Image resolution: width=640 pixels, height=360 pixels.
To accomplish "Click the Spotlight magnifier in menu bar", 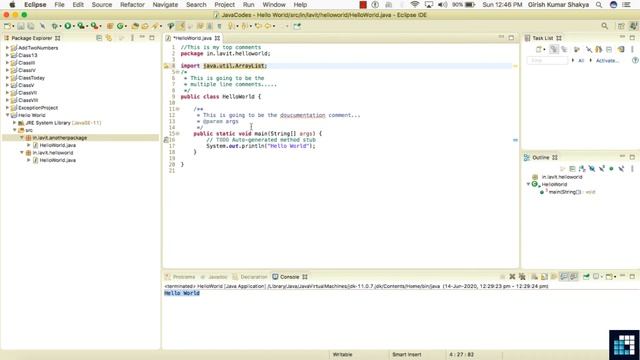I will (599, 5).
